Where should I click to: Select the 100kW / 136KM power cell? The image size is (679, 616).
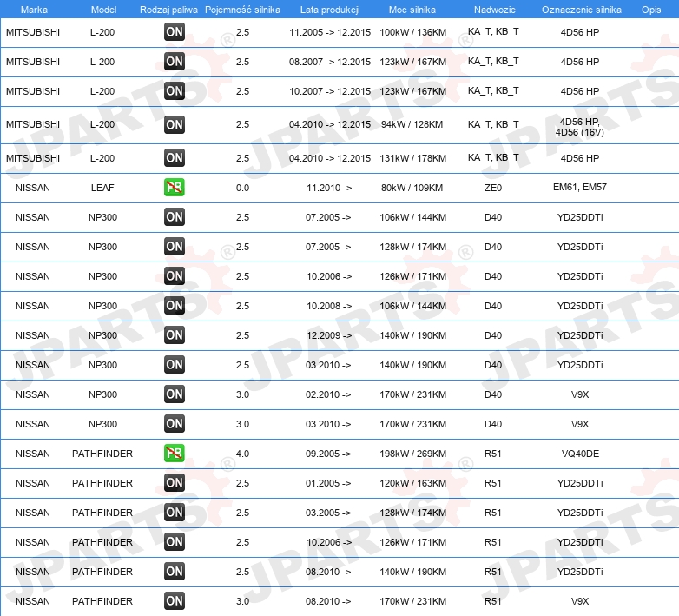(x=412, y=32)
